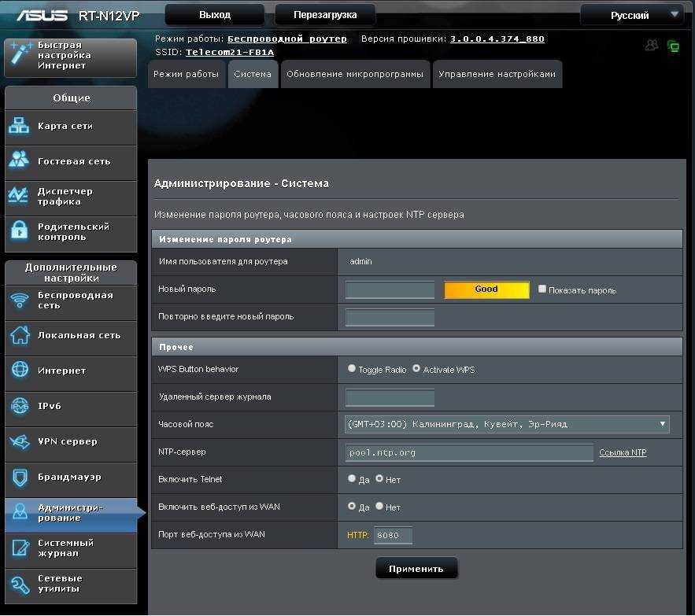Select Toggle Radio for WPS button
This screenshot has width=695, height=616.
click(x=352, y=368)
